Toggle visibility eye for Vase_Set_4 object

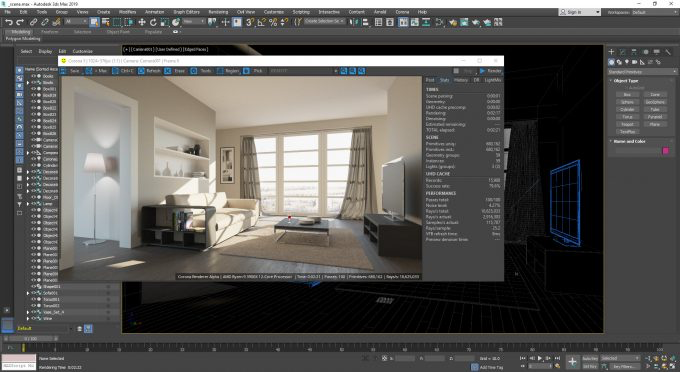point(33,312)
